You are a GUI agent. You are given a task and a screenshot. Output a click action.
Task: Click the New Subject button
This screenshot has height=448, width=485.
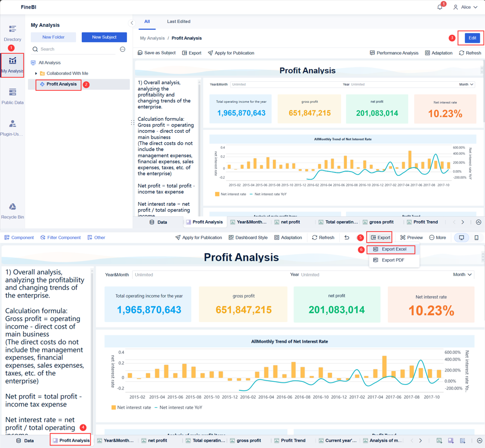[104, 37]
